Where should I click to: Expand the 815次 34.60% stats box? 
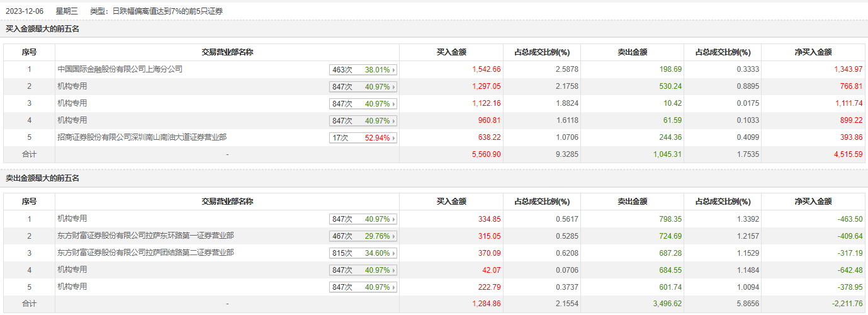click(363, 253)
